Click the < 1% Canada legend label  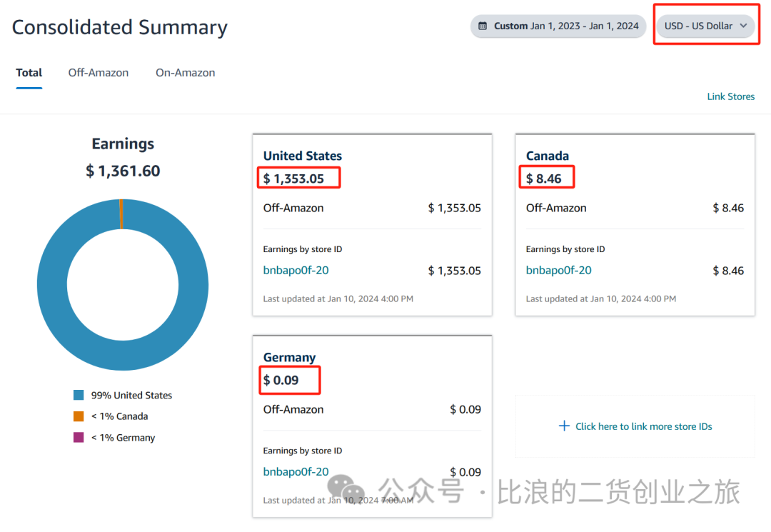coord(119,416)
